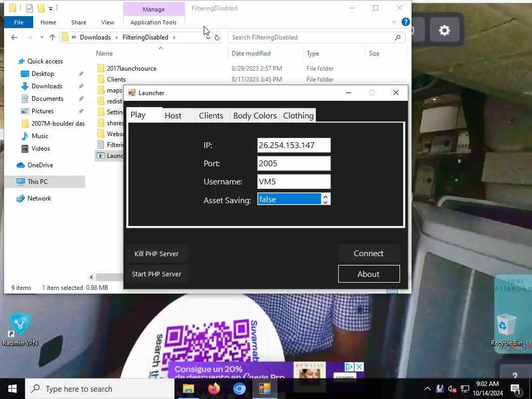Go up one folder level
The width and height of the screenshot is (532, 399).
(52, 37)
